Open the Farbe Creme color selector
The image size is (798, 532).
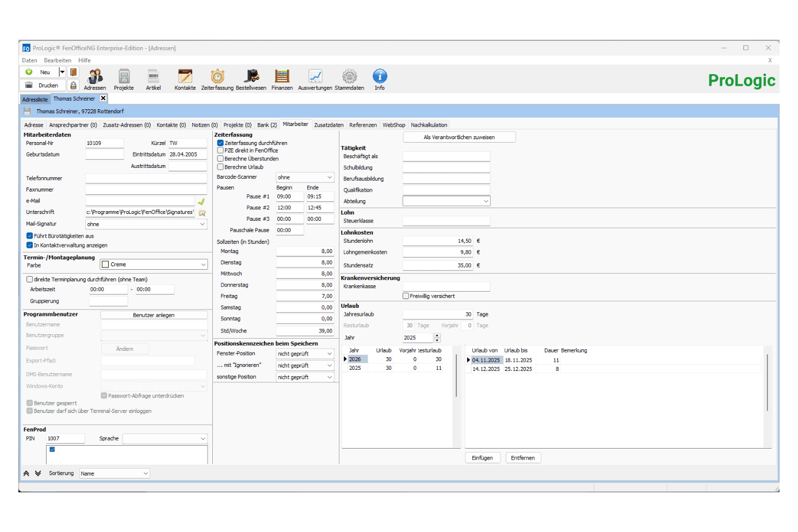click(x=154, y=265)
